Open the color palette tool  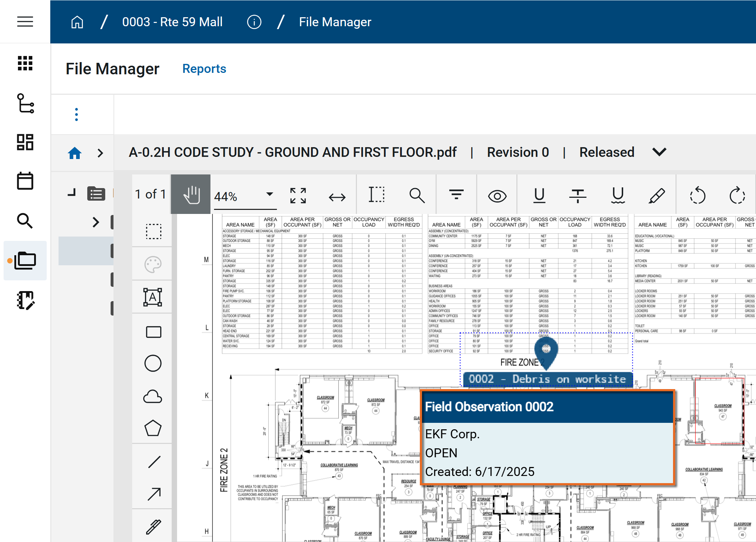tap(153, 265)
